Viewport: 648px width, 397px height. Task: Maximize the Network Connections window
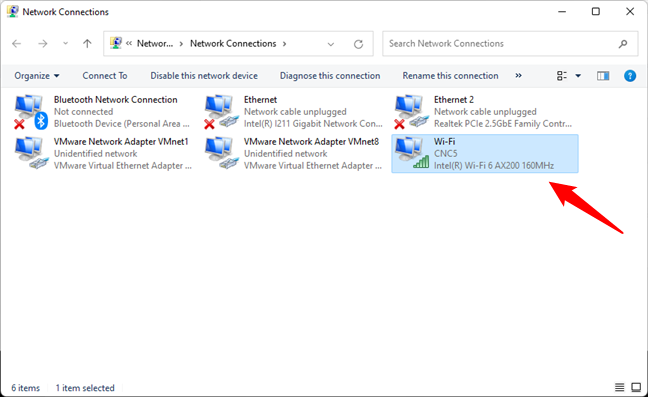[596, 12]
